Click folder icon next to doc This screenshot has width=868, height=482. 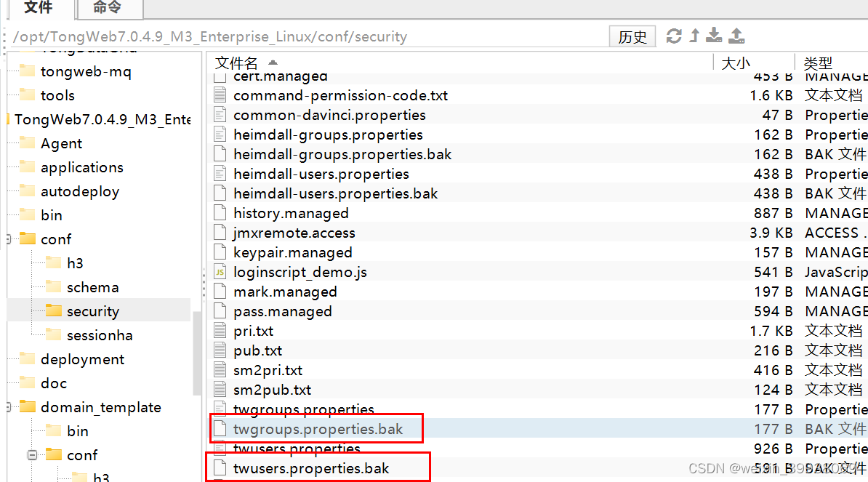click(x=27, y=382)
